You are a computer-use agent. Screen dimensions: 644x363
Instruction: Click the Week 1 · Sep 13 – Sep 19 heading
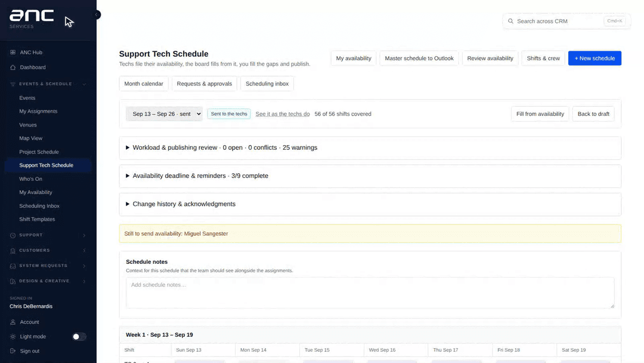click(159, 334)
